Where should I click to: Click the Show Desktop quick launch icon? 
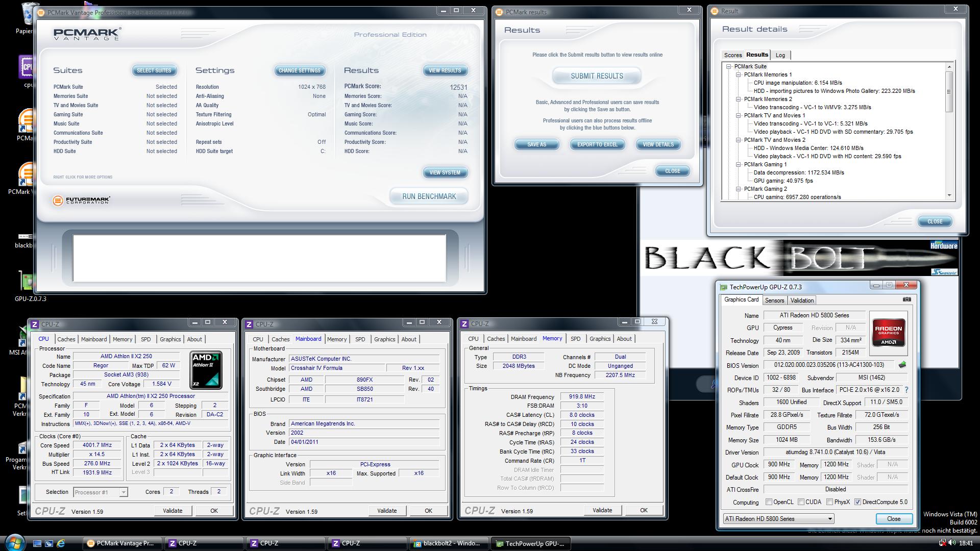[37, 543]
